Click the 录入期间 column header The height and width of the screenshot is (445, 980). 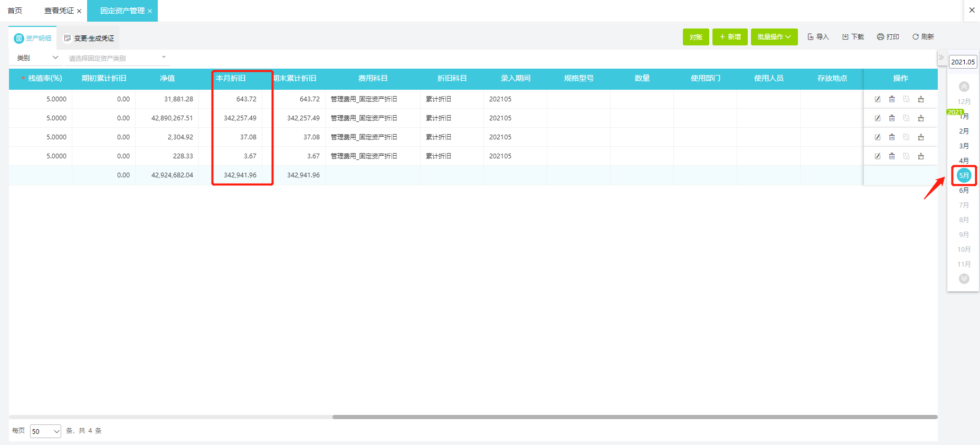516,79
